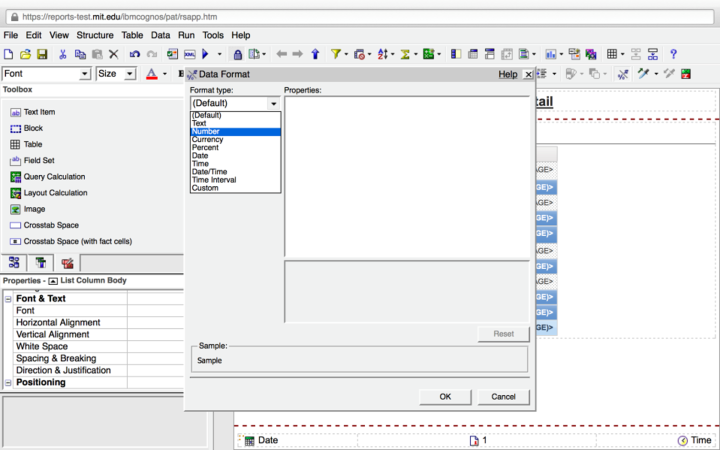
Task: Click the Help link in the dialog title
Action: [x=508, y=74]
